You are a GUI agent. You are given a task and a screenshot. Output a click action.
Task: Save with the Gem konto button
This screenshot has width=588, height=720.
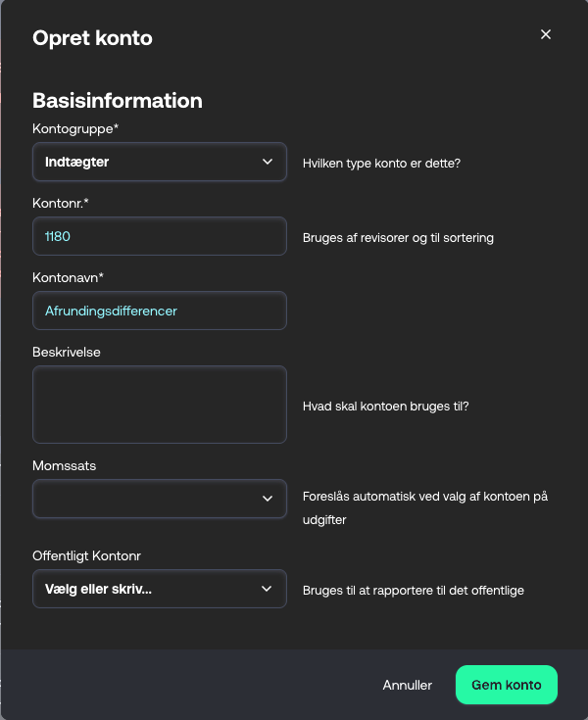click(x=507, y=685)
